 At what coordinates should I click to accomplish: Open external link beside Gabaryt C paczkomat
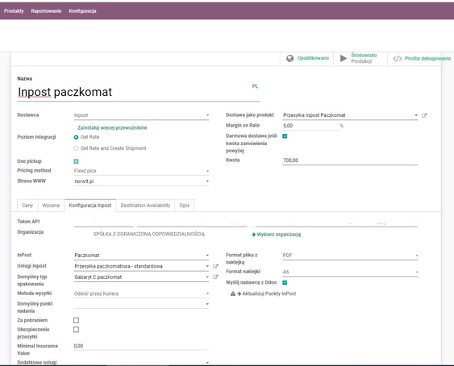click(x=215, y=277)
